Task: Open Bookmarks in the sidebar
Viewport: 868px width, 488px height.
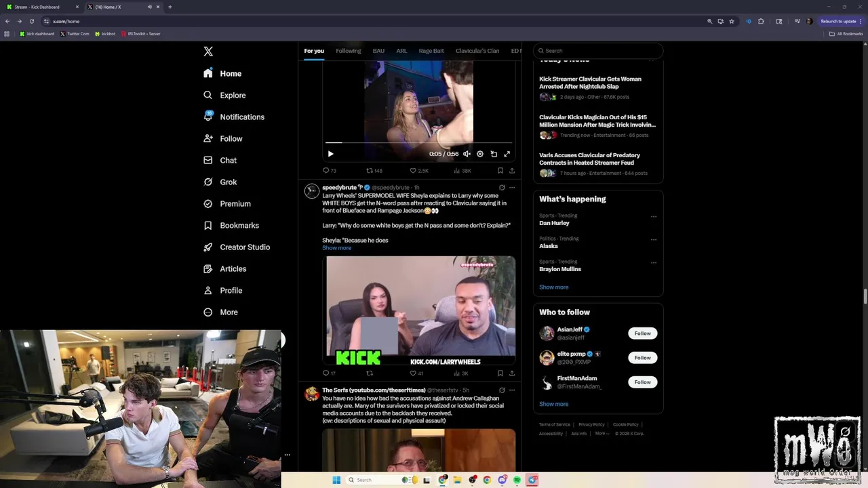Action: point(231,225)
